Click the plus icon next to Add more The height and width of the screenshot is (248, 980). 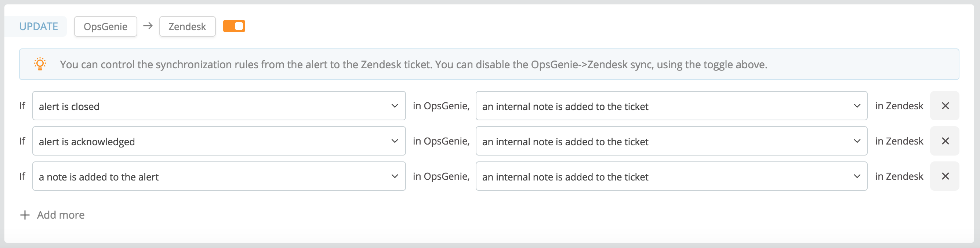(24, 215)
